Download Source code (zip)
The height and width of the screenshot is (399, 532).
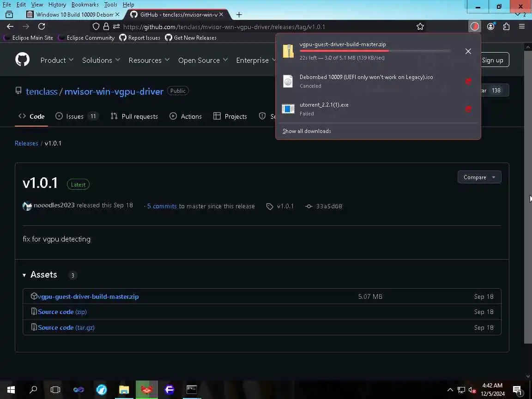coord(62,312)
